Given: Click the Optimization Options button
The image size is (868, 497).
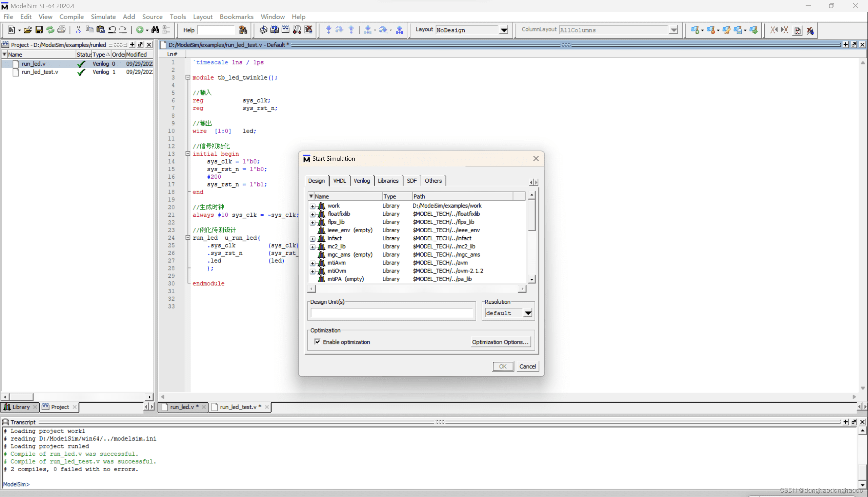Looking at the screenshot, I should [x=500, y=342].
